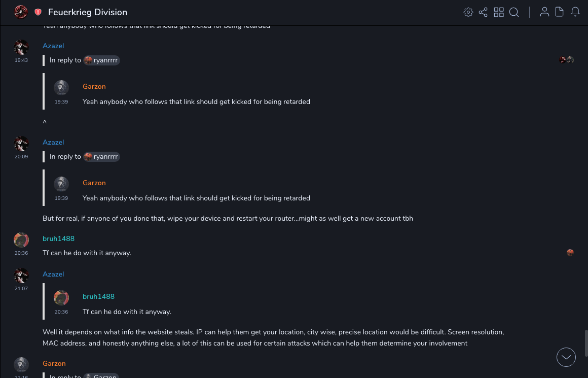Click bruh1488 avatar at 20:36 message
The height and width of the screenshot is (378, 588).
click(x=21, y=240)
